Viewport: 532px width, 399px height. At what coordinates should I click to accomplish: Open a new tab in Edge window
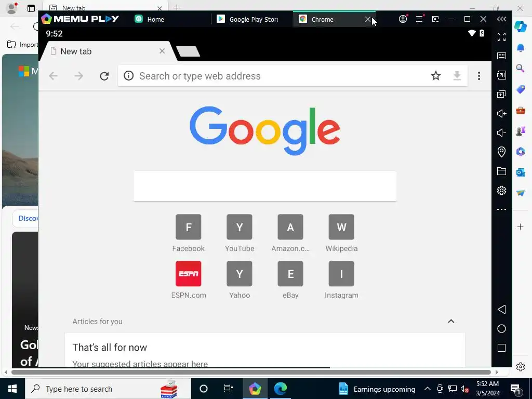[177, 7]
